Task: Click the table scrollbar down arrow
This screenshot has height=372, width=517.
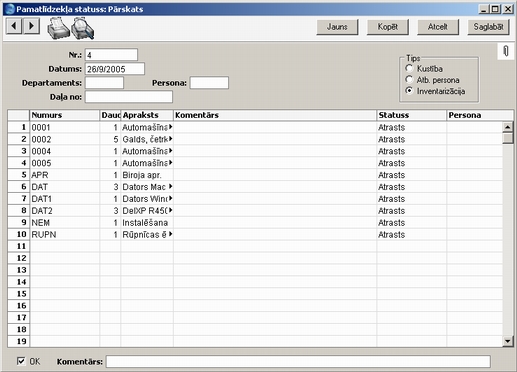Action: pos(508,341)
